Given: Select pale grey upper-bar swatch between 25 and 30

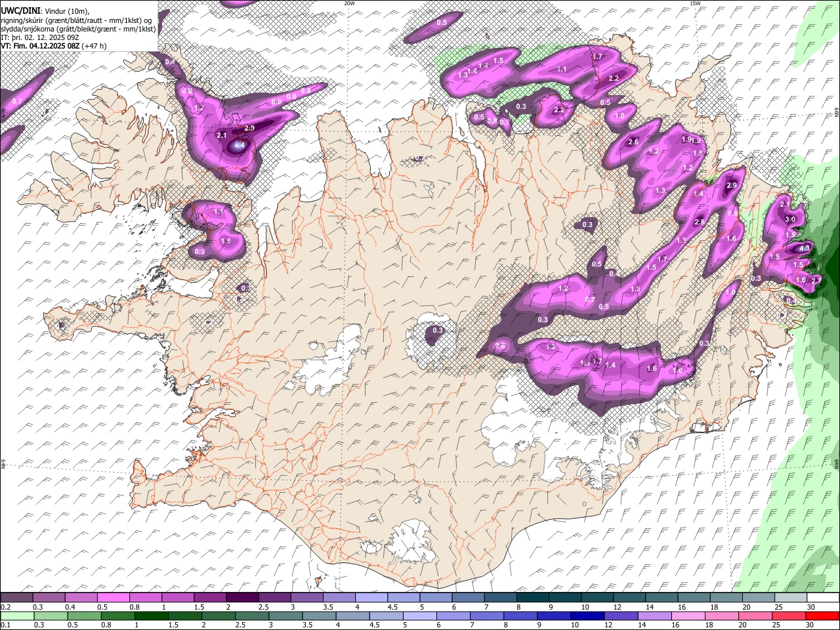Looking at the screenshot, I should 790,597.
